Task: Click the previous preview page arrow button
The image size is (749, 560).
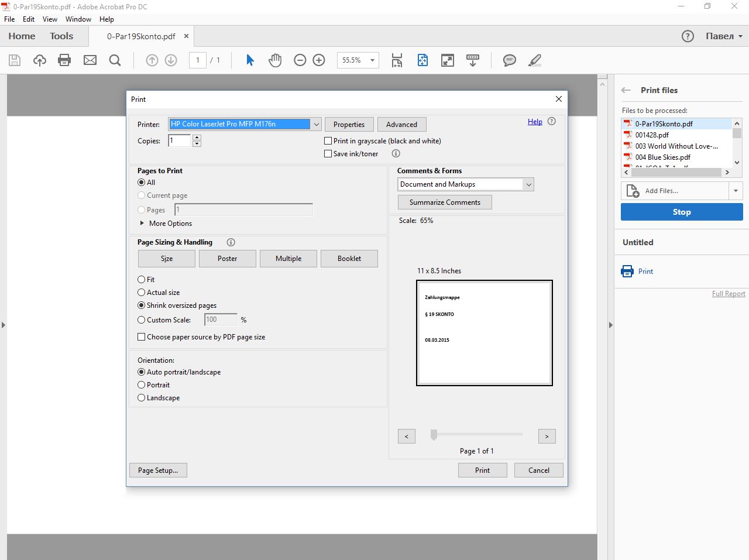Action: click(407, 437)
